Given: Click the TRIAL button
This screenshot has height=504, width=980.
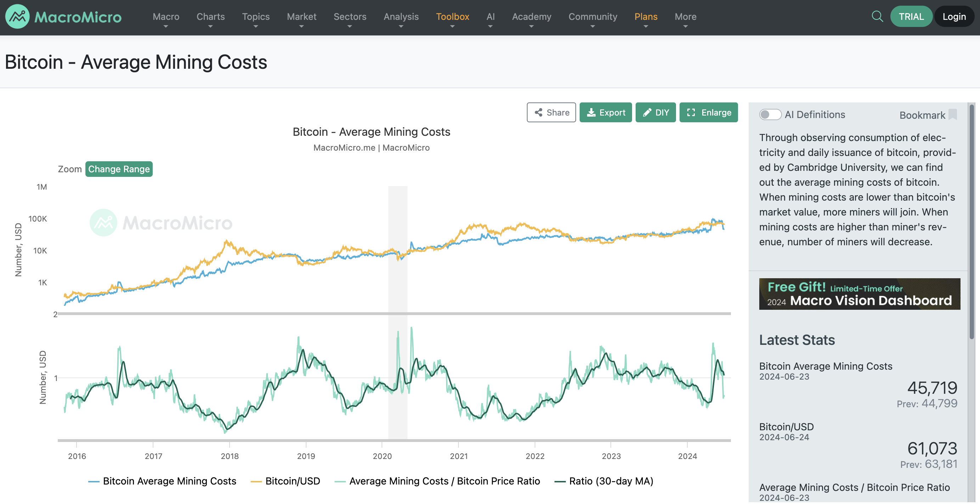Looking at the screenshot, I should [x=911, y=17].
